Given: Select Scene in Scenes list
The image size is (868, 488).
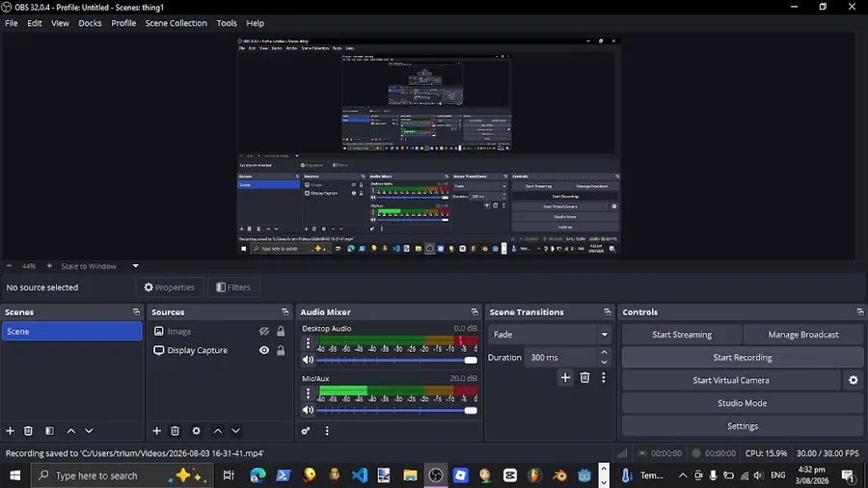Looking at the screenshot, I should coord(72,332).
